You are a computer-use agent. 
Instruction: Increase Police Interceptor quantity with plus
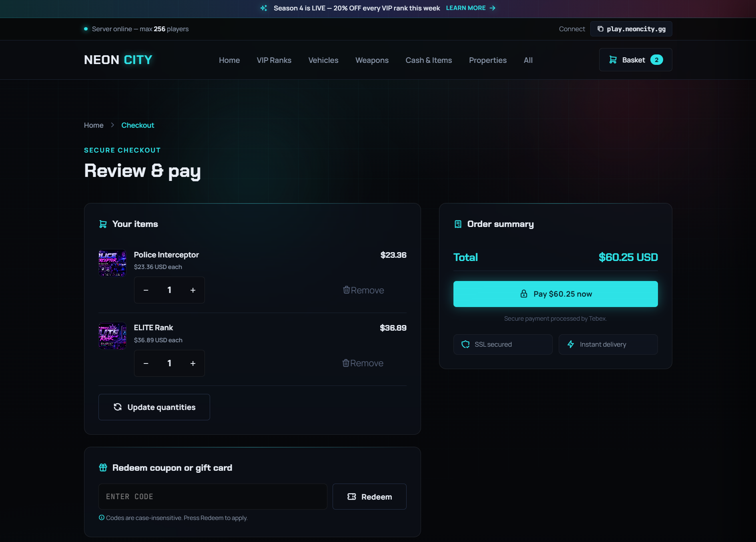click(193, 290)
